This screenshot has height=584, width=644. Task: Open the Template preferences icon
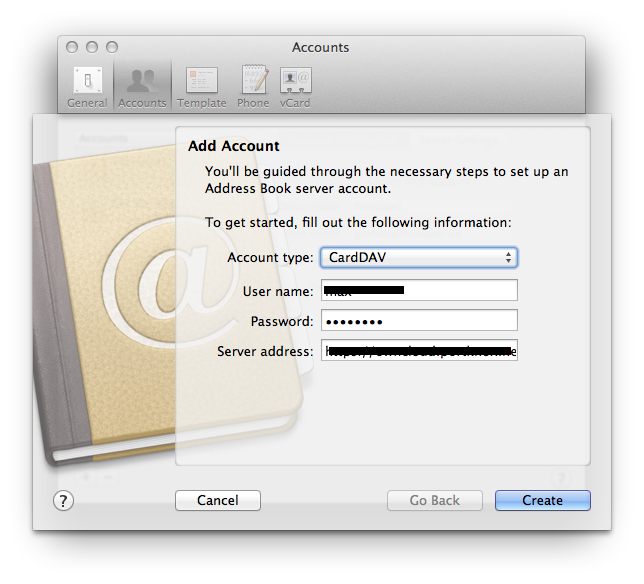coord(202,87)
